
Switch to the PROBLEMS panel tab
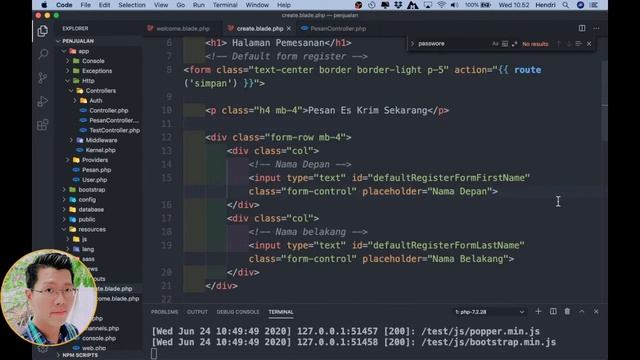[x=164, y=312]
